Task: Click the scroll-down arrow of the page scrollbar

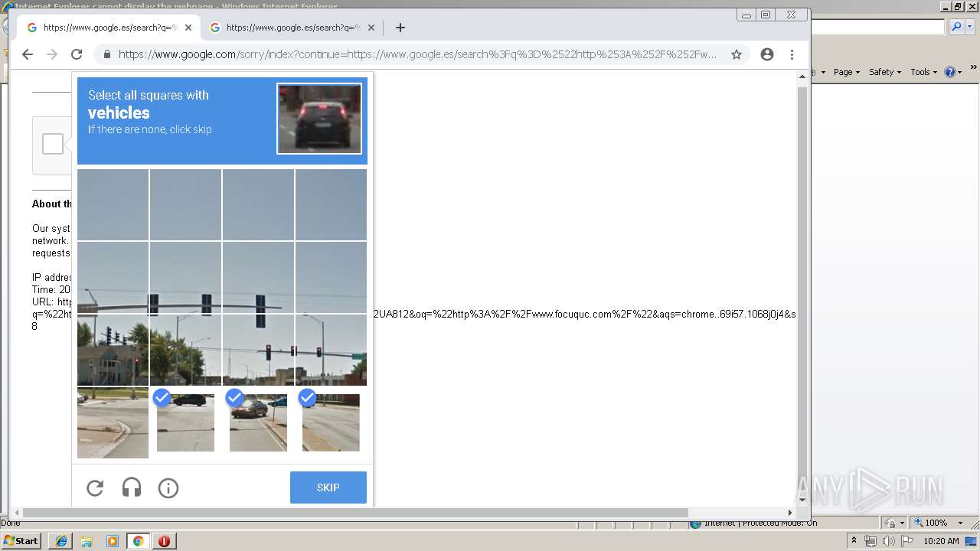Action: click(x=802, y=500)
